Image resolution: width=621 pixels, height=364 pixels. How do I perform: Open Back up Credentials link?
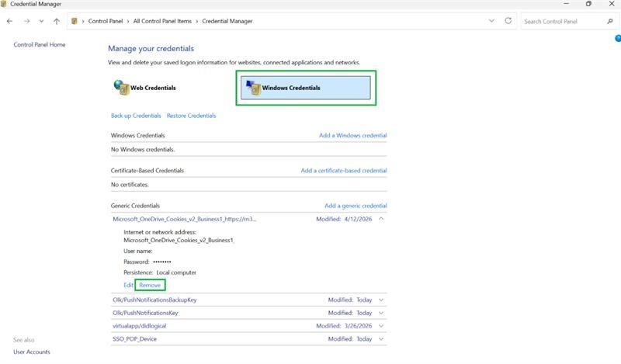coord(136,116)
